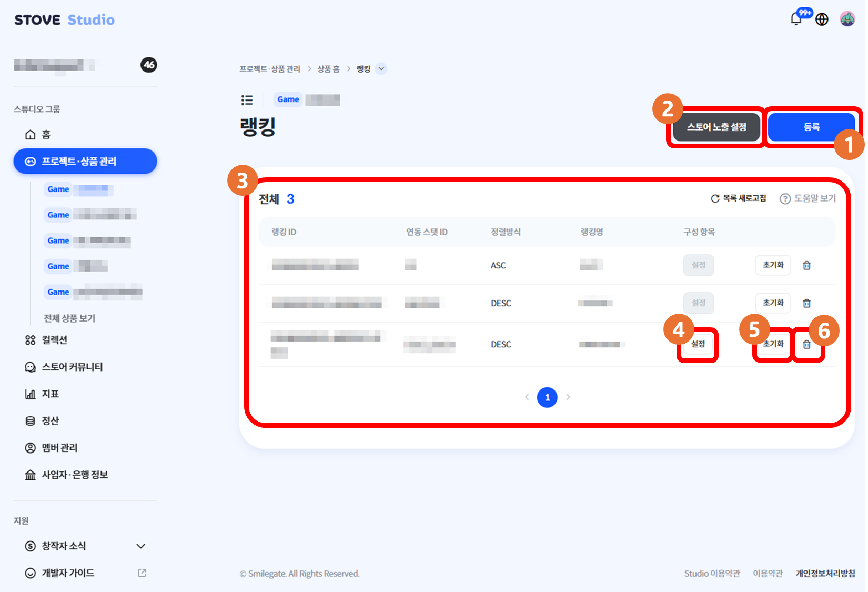Click trash delete icon in ASC row
Screen dimensions: 868x592
point(806,265)
